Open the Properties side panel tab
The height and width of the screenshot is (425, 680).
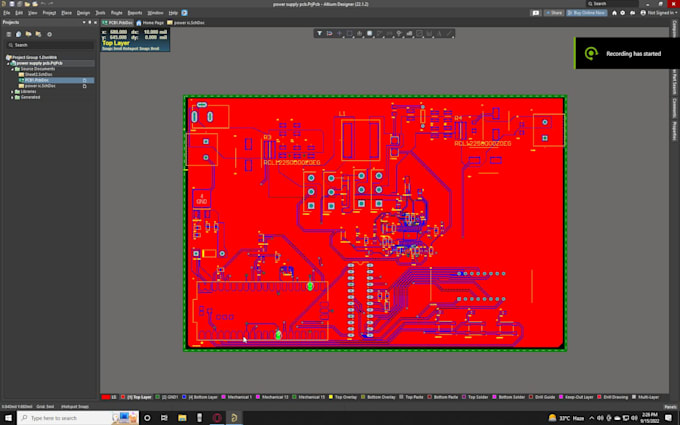coord(674,131)
